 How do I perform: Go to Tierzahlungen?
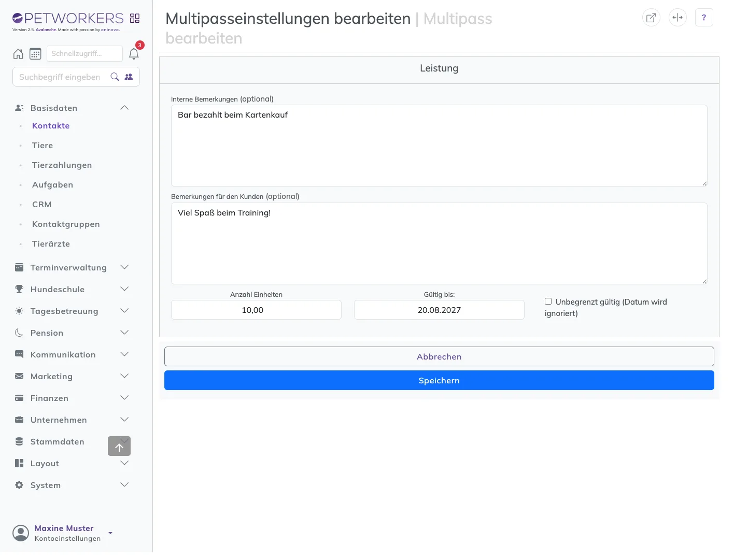(x=62, y=165)
